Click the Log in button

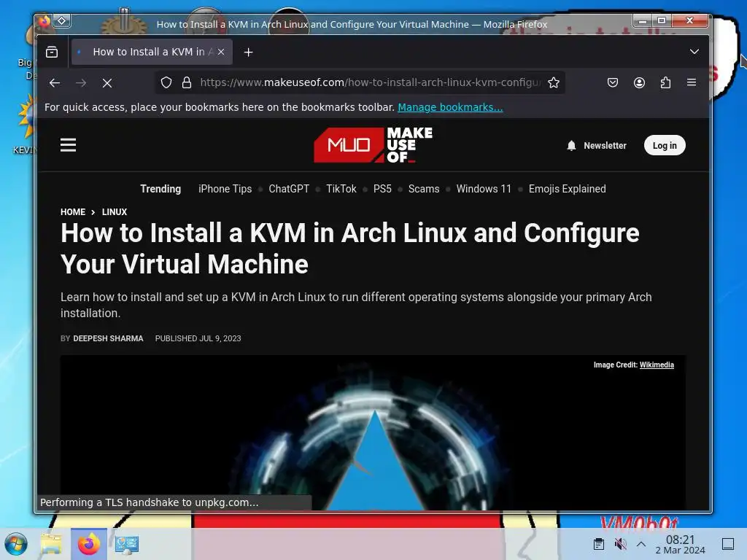point(665,145)
